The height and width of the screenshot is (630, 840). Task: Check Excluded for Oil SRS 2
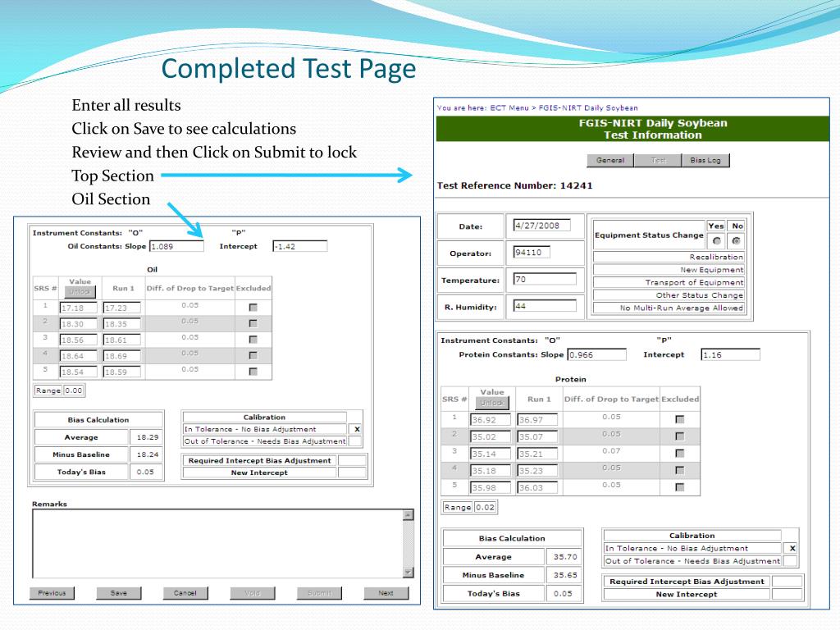point(253,323)
